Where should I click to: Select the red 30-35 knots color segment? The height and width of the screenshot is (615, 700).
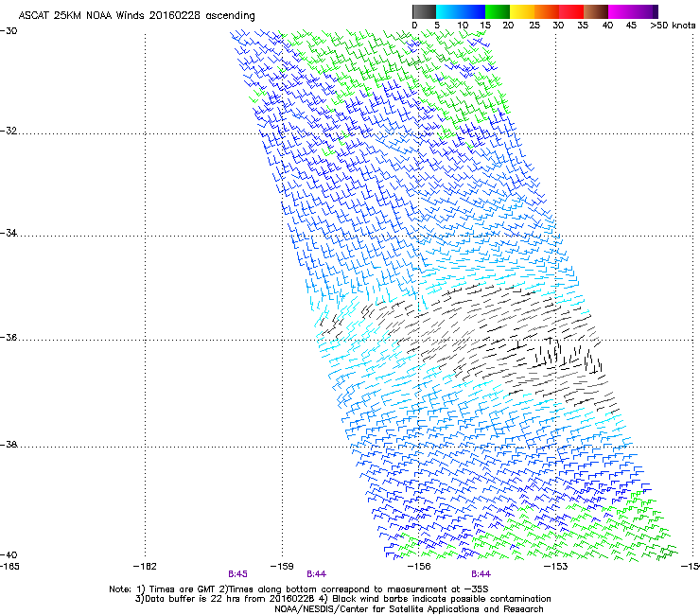[x=571, y=11]
